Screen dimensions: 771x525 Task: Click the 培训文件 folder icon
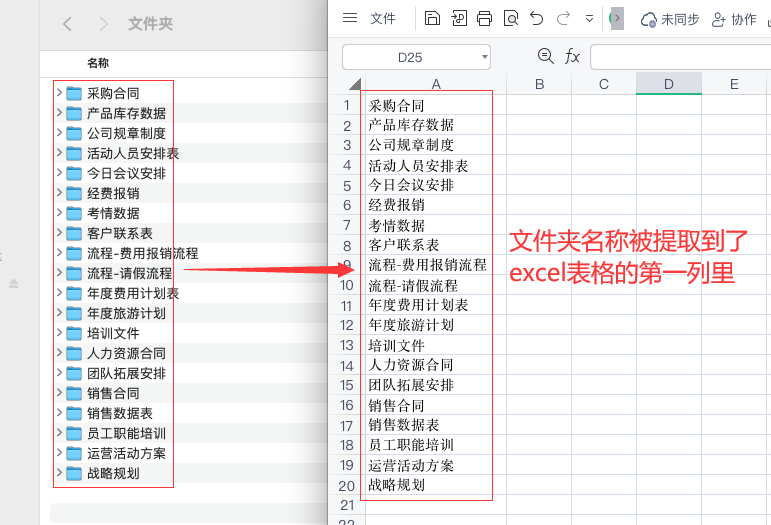pyautogui.click(x=74, y=333)
